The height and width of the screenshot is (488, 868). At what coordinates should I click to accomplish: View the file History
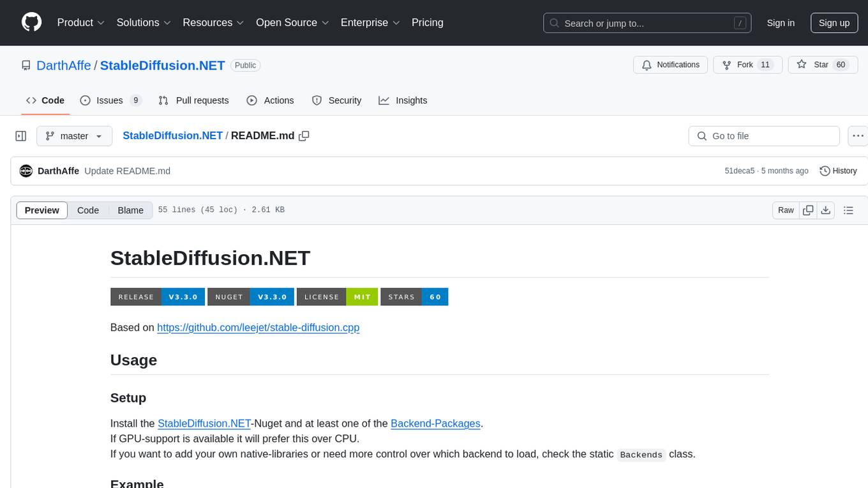(x=838, y=171)
